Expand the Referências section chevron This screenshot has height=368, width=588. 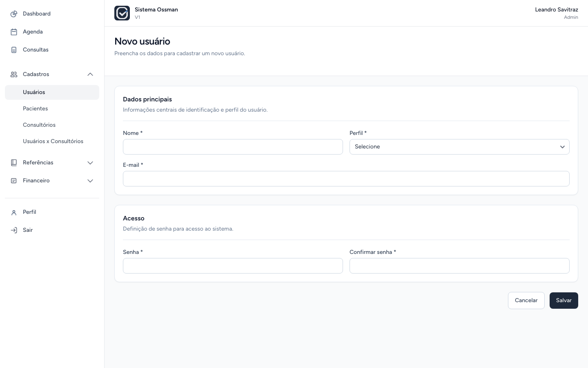pyautogui.click(x=90, y=163)
